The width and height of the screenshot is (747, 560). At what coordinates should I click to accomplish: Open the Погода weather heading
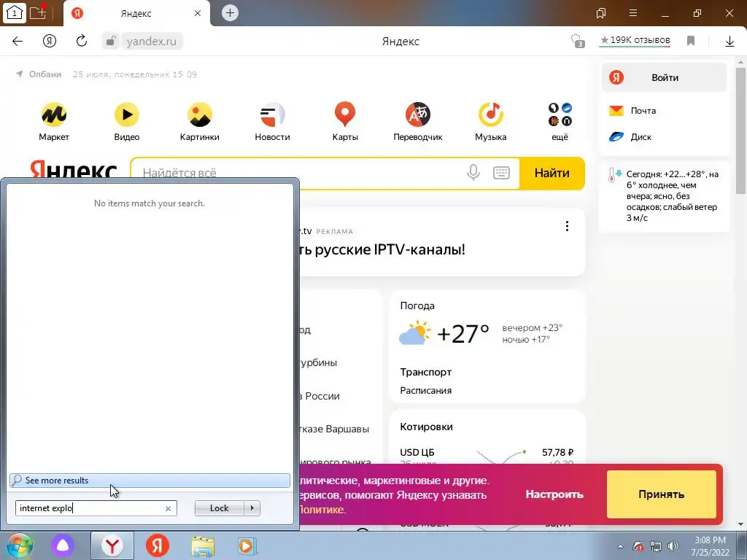tap(417, 306)
